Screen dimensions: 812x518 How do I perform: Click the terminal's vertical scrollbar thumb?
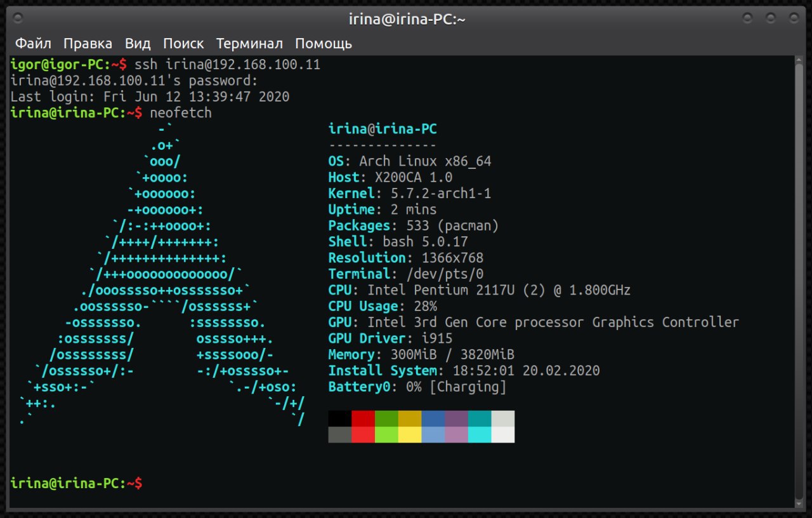coord(799,282)
